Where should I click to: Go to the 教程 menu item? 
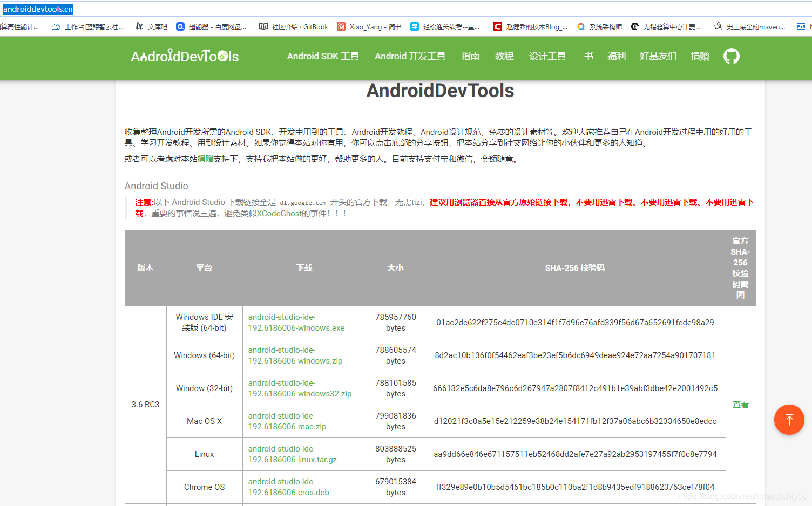pos(504,56)
